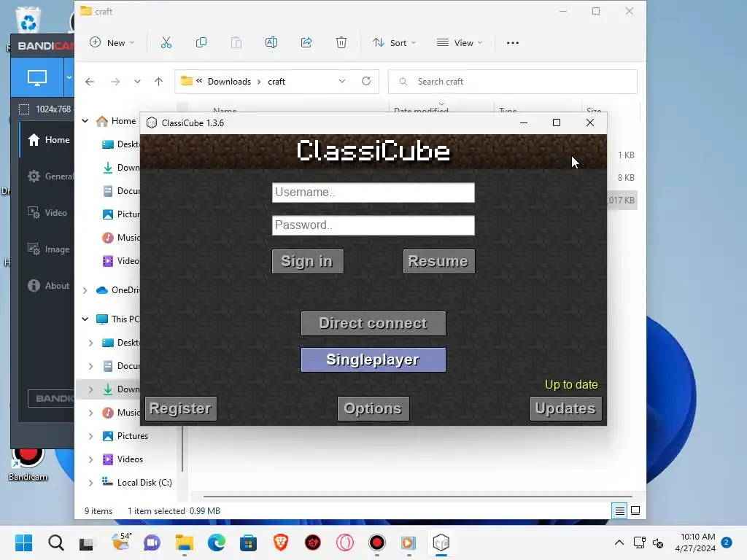This screenshot has width=747, height=560.
Task: Open Bandicam mode dropdown arrow
Action: [x=69, y=77]
